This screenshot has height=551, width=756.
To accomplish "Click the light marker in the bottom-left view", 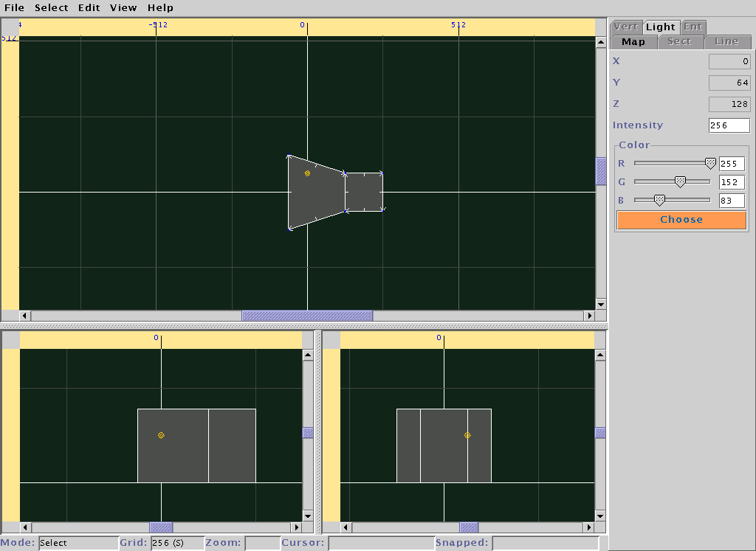I will tap(161, 435).
